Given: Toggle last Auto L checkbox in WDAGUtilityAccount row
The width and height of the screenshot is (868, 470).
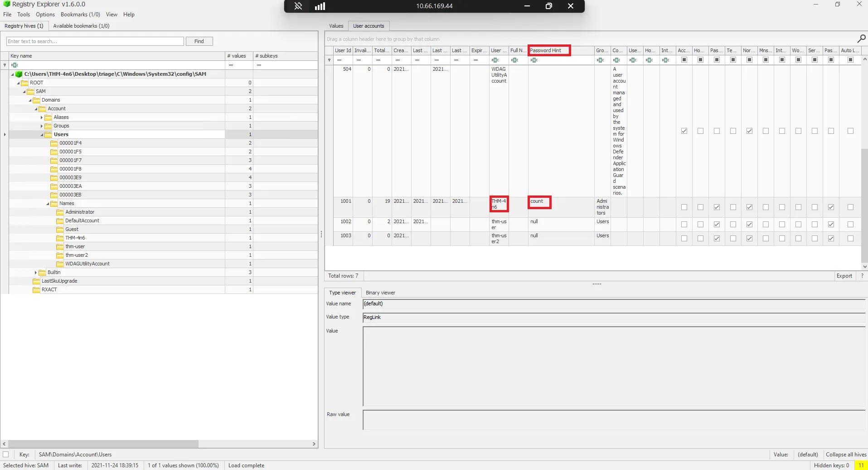Looking at the screenshot, I should click(850, 131).
